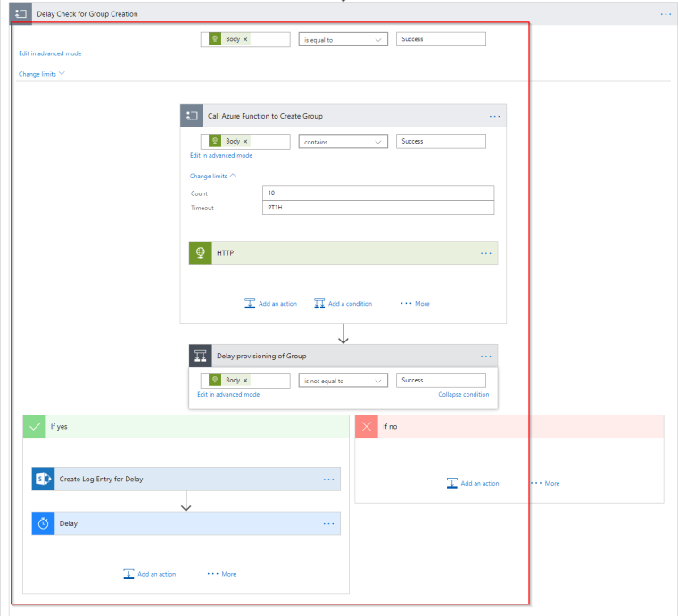Open ellipsis menu of Delay provisioning of Group
The height and width of the screenshot is (616, 678).
486,357
